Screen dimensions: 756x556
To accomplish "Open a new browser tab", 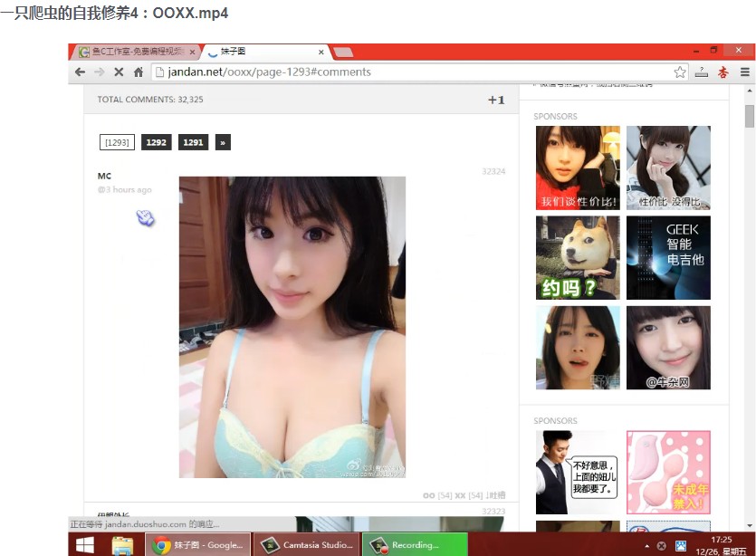I will 343,52.
